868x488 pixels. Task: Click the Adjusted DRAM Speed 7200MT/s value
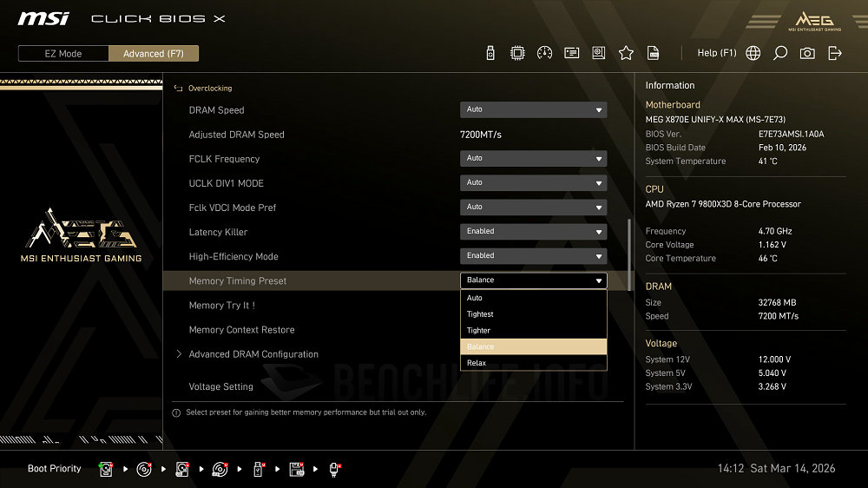pos(481,135)
